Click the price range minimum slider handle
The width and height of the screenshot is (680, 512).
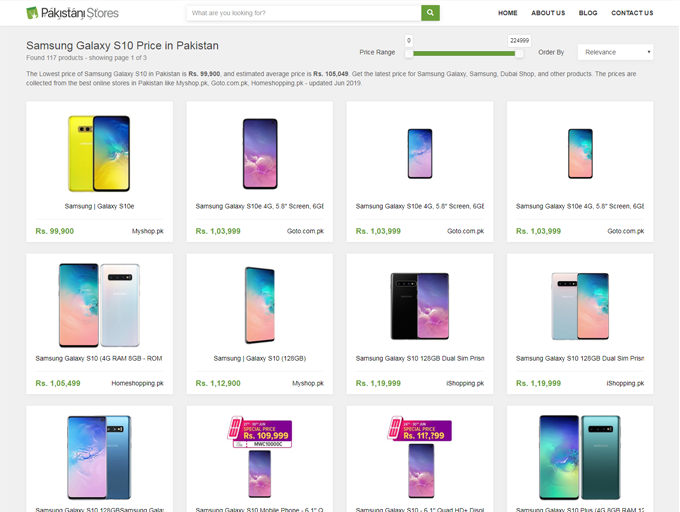coord(409,54)
